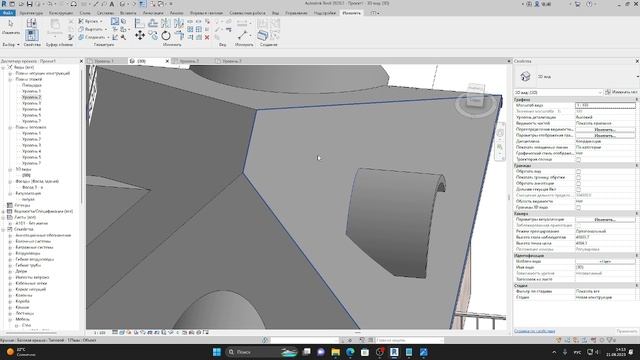640x360 pixels.
Task: Click the Изменить тип button
Action: tap(621, 92)
